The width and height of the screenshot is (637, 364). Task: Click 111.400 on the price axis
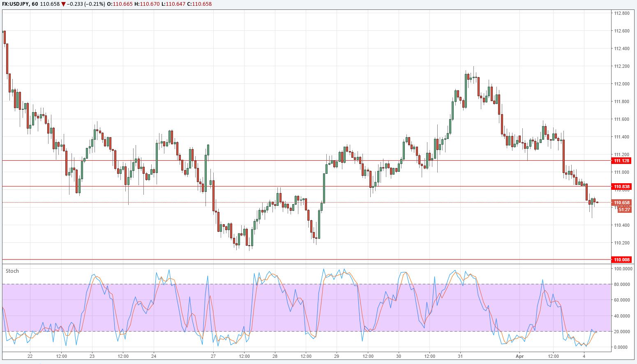coord(621,137)
